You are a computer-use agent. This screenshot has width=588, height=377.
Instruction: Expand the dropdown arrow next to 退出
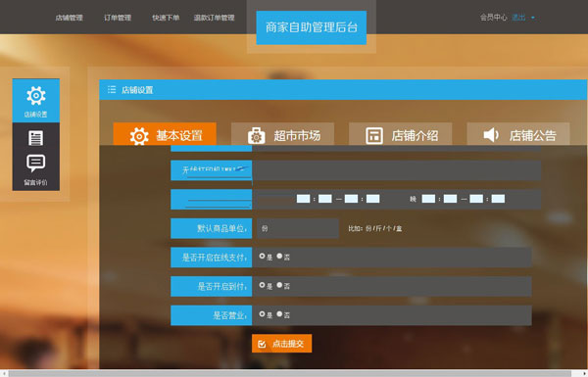[x=533, y=18]
